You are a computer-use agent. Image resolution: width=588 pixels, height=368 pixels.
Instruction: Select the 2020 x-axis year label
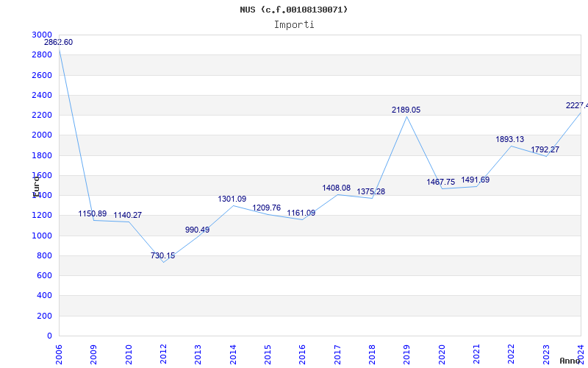pos(442,355)
